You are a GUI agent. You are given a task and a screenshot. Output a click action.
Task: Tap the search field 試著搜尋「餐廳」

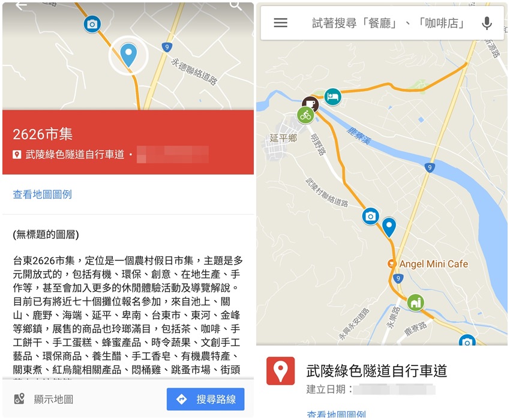tap(388, 23)
